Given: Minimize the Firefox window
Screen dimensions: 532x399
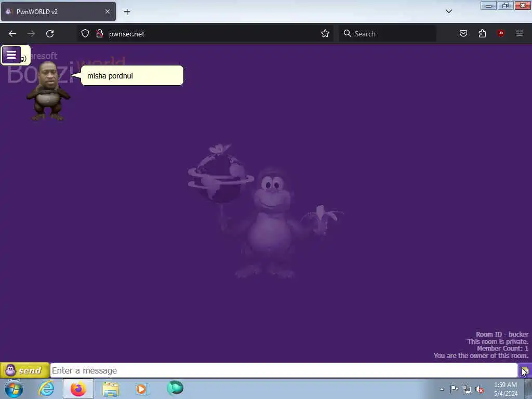Looking at the screenshot, I should pos(488,5).
